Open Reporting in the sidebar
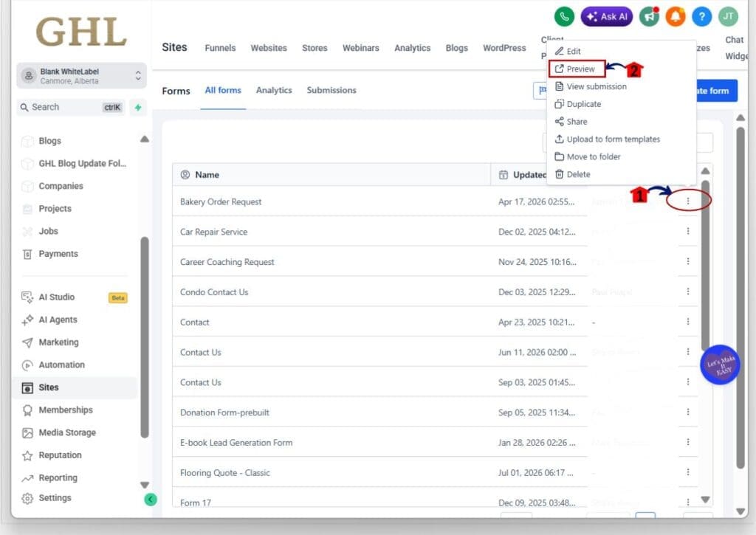This screenshot has height=535, width=756. 58,478
